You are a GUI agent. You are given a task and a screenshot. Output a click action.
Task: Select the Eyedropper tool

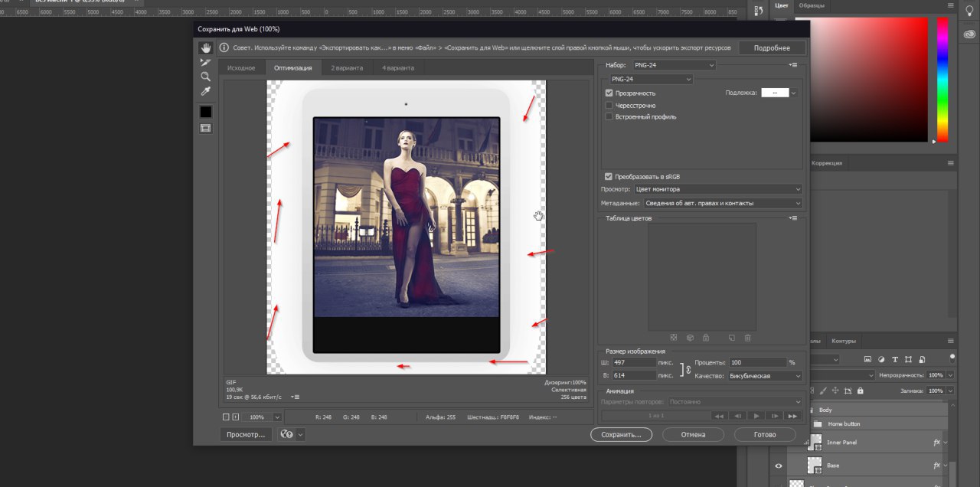click(205, 91)
